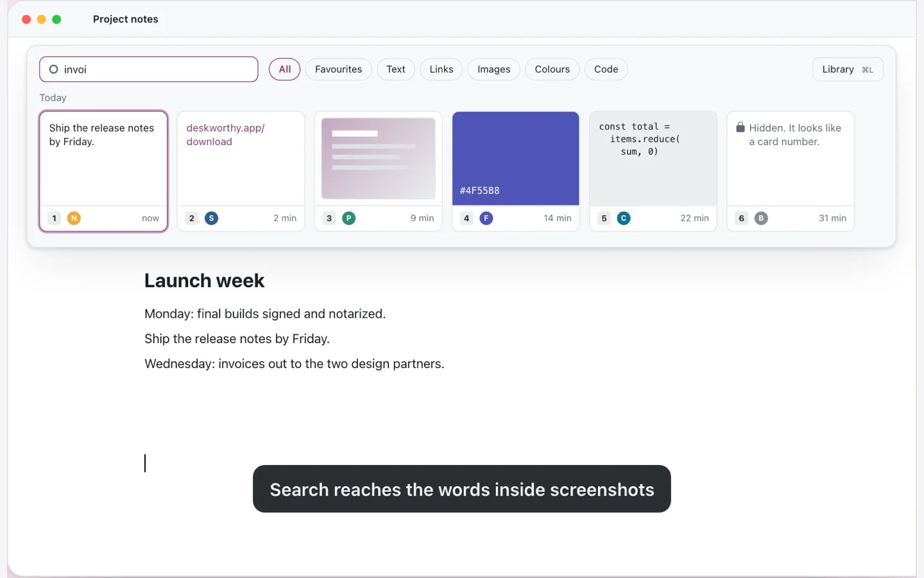This screenshot has width=924, height=578.
Task: Click the 14 min timestamp
Action: [x=557, y=218]
